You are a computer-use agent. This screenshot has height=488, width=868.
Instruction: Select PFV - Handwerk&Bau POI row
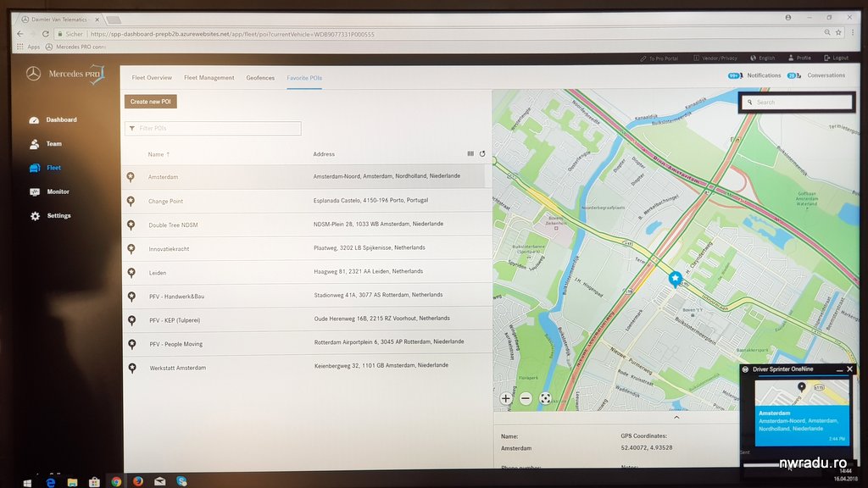306,296
